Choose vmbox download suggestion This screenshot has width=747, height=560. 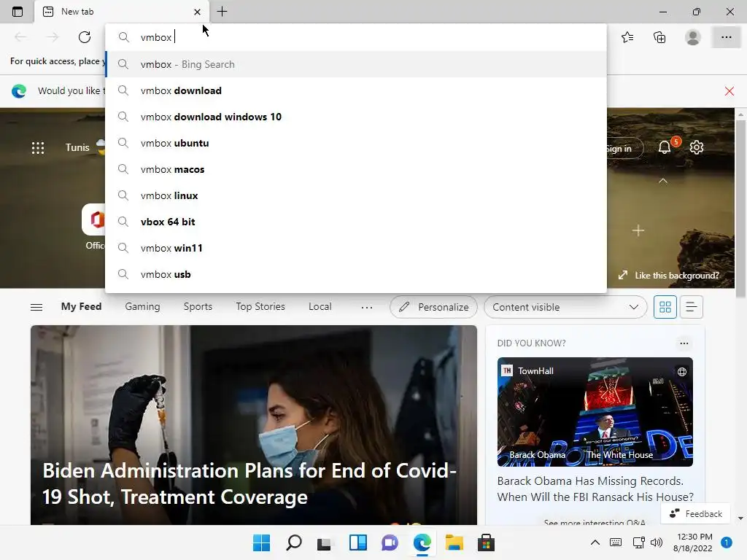pyautogui.click(x=356, y=90)
